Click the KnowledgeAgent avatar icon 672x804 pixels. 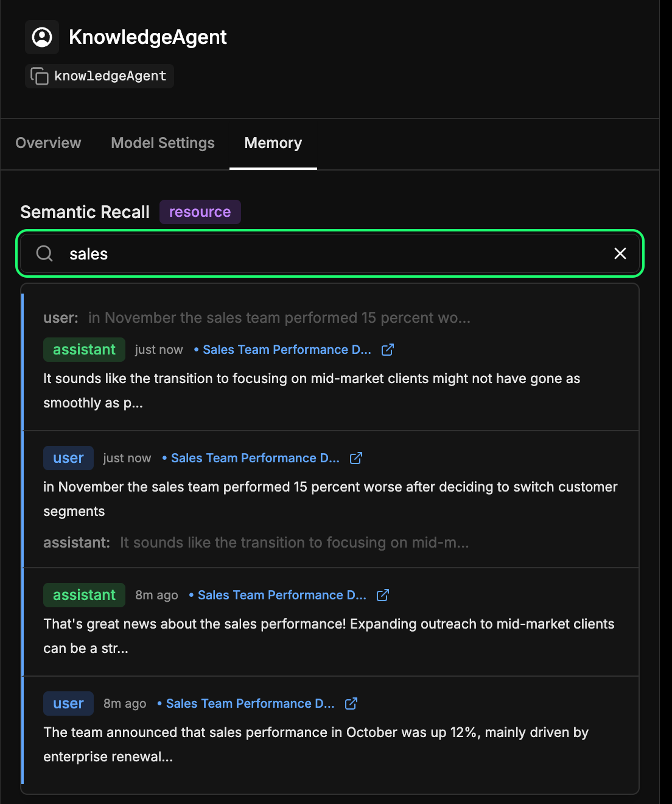(x=41, y=37)
